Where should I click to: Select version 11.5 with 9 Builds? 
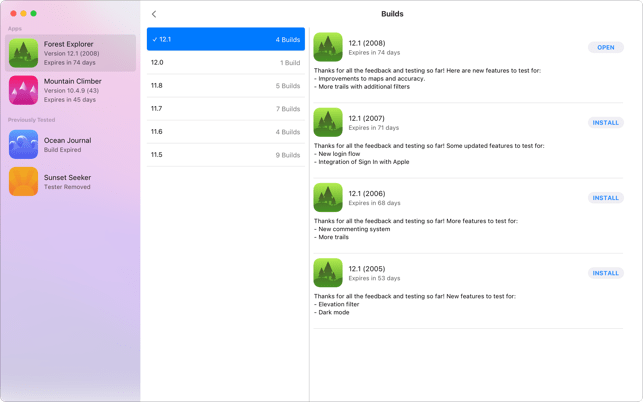coord(226,155)
